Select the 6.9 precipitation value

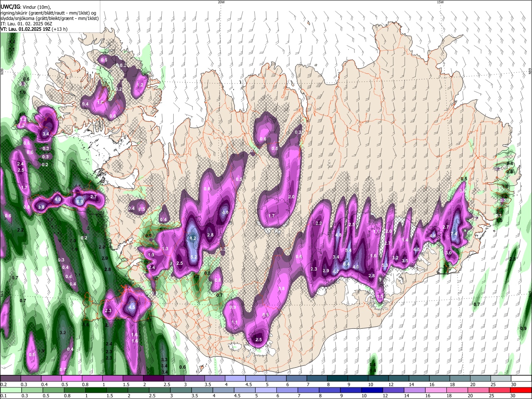pos(80,202)
